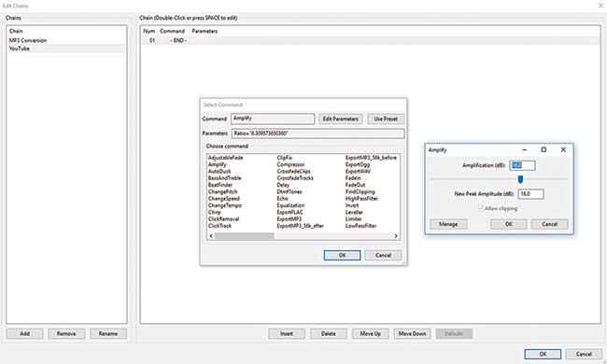Select BassAndTreble in the command list
607x364 pixels.
pos(224,178)
